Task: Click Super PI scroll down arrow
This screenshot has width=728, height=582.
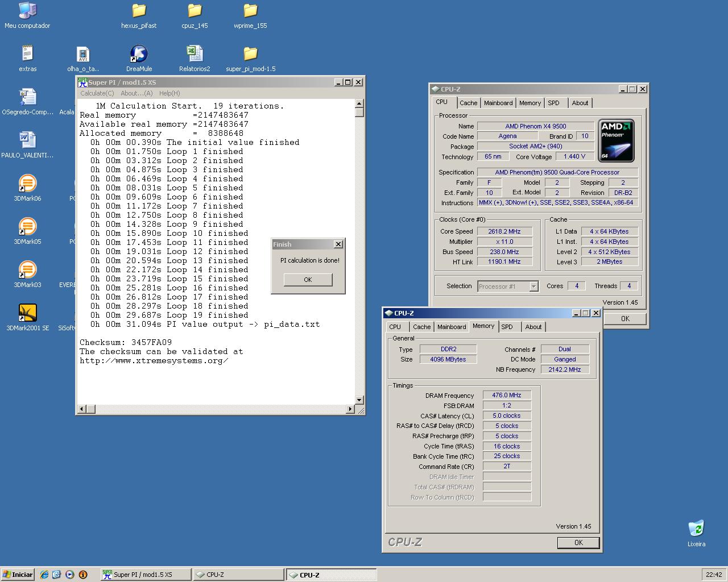Action: (x=359, y=400)
